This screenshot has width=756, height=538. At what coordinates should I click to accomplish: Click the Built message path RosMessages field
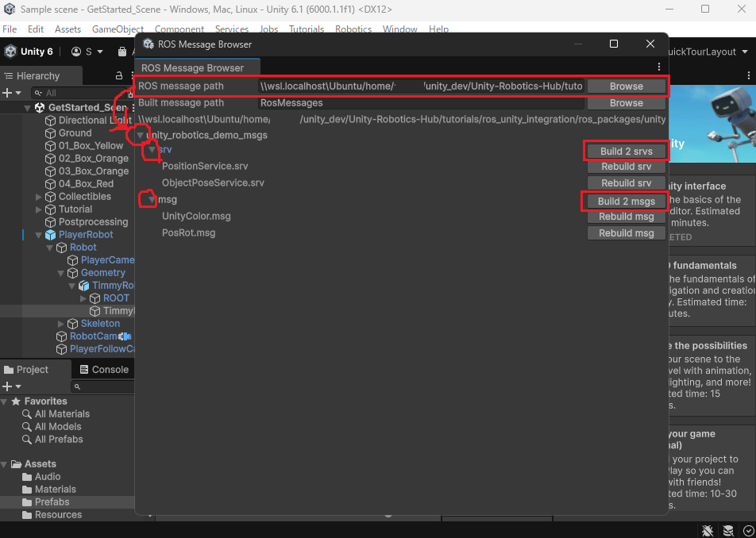point(421,103)
